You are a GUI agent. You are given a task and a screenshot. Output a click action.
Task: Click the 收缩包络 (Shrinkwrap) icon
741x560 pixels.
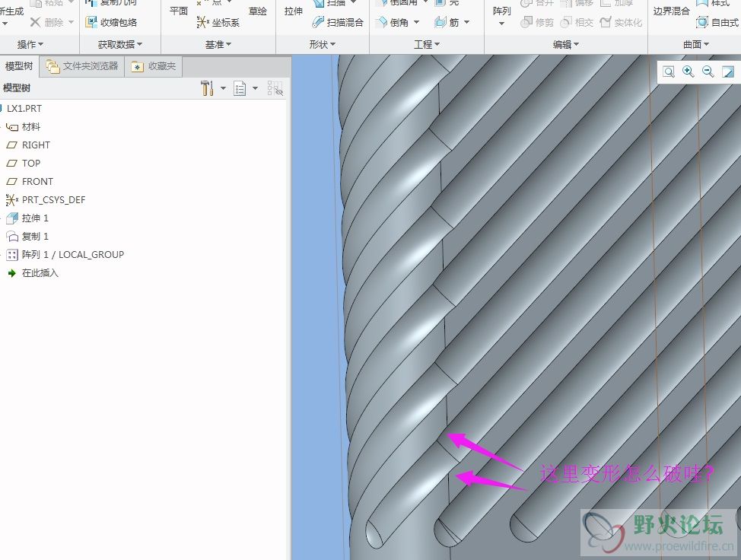click(x=91, y=22)
